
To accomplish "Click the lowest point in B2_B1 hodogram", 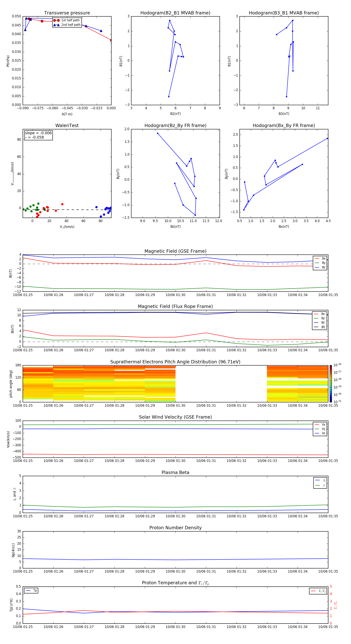I will click(x=169, y=96).
